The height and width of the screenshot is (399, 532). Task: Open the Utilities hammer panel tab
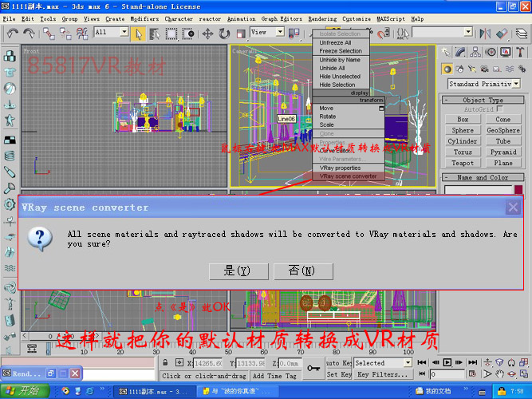tap(521, 51)
